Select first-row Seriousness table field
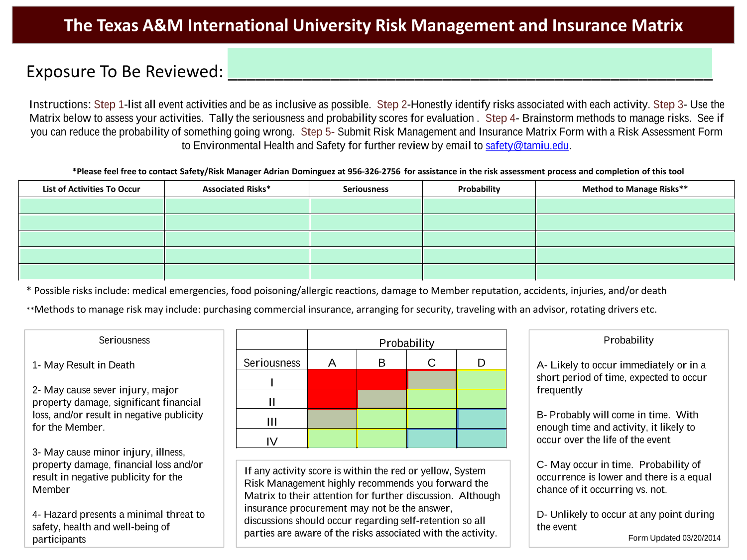The height and width of the screenshot is (560, 747). pyautogui.click(x=366, y=206)
